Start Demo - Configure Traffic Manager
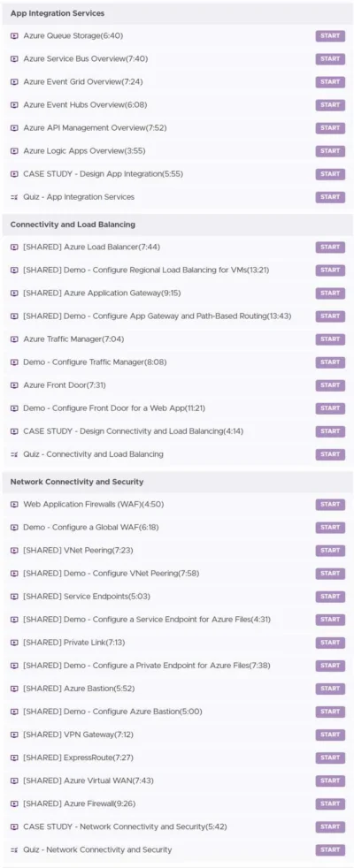Screen dimensions: 354x868 coord(330,362)
